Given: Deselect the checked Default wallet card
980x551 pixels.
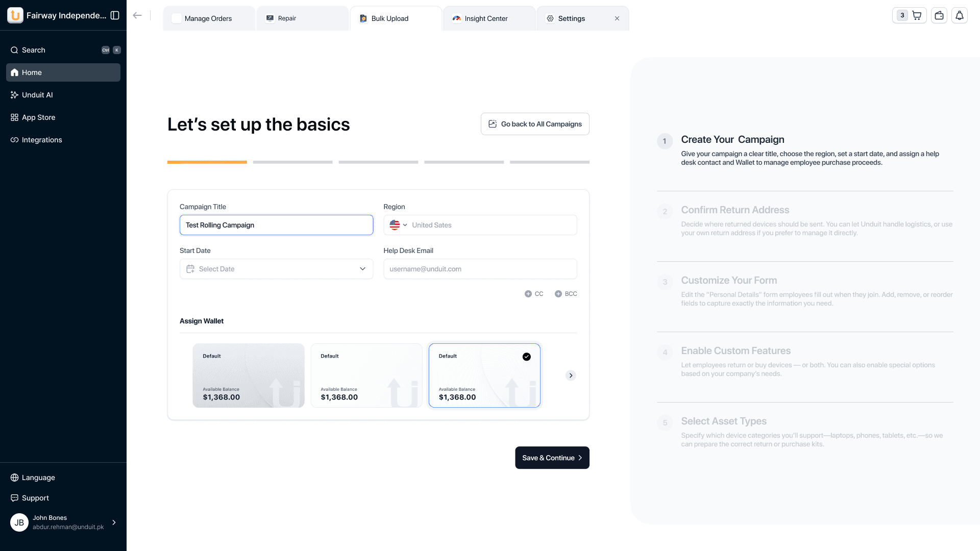Looking at the screenshot, I should (x=527, y=357).
